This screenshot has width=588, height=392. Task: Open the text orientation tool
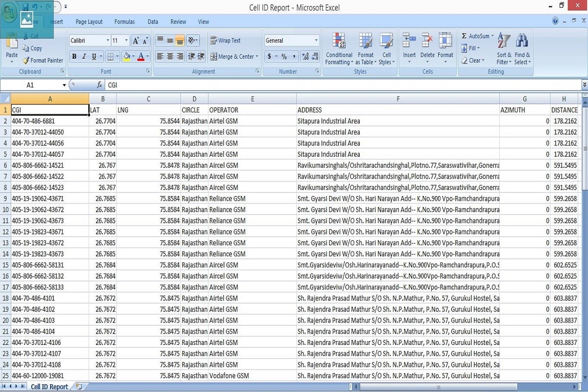click(x=193, y=41)
